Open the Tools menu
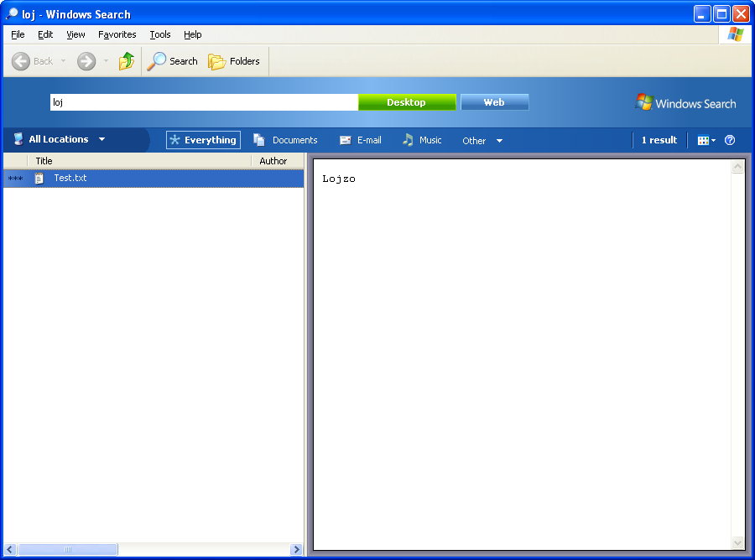 coord(160,34)
